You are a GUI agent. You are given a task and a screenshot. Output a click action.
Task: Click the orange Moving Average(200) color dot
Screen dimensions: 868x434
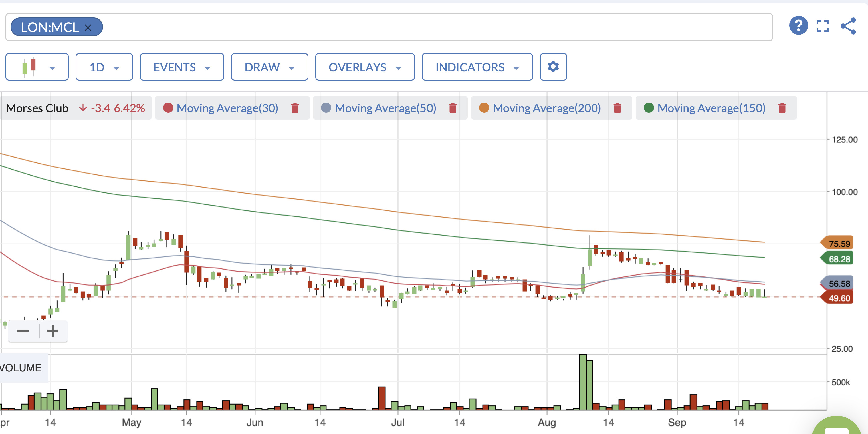484,108
